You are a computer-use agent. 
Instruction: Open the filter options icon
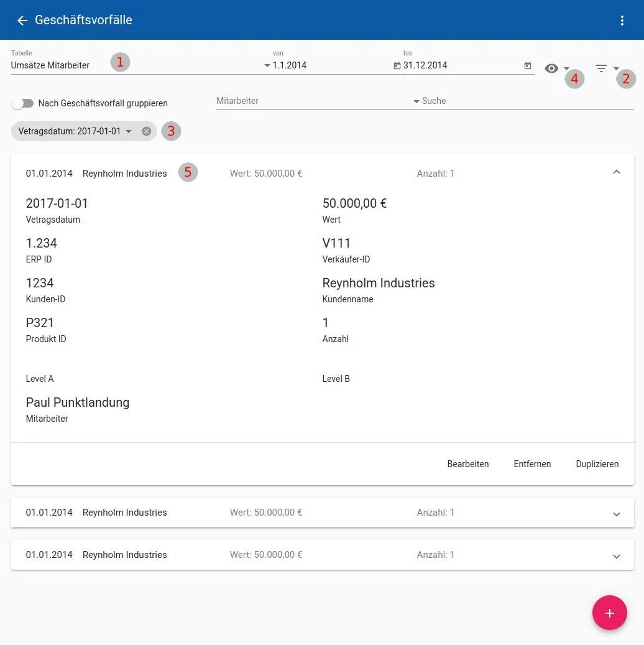pos(600,68)
